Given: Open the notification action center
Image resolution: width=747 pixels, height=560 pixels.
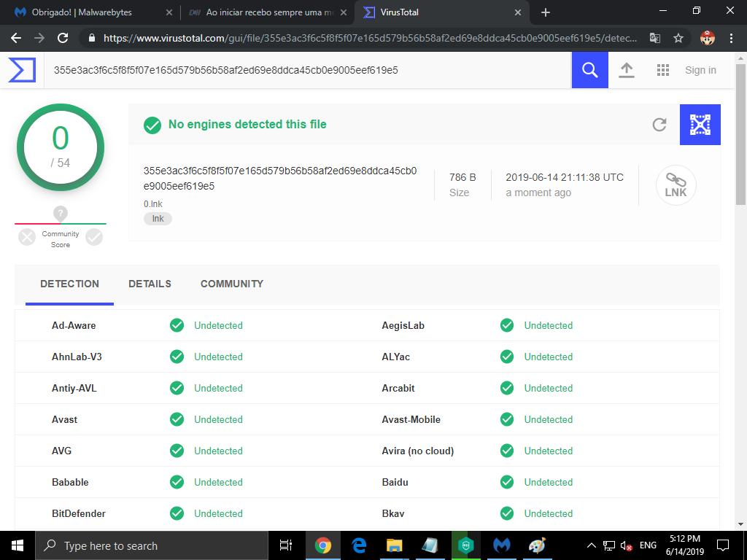Looking at the screenshot, I should (723, 545).
